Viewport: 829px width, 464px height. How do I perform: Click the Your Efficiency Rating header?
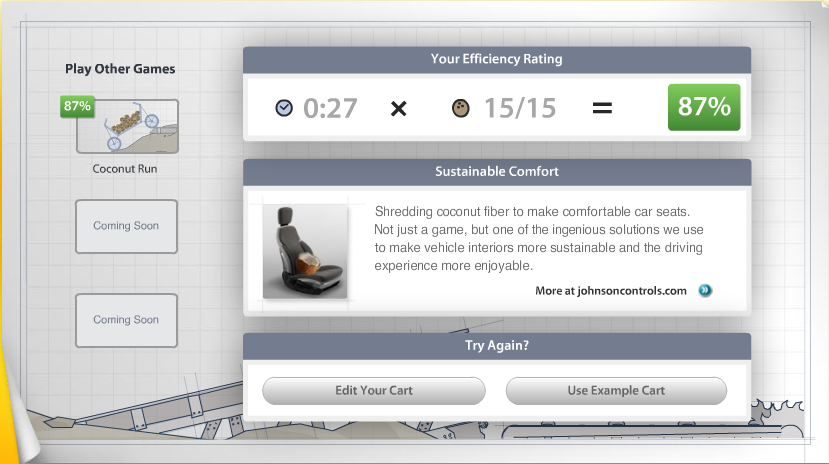(x=497, y=59)
